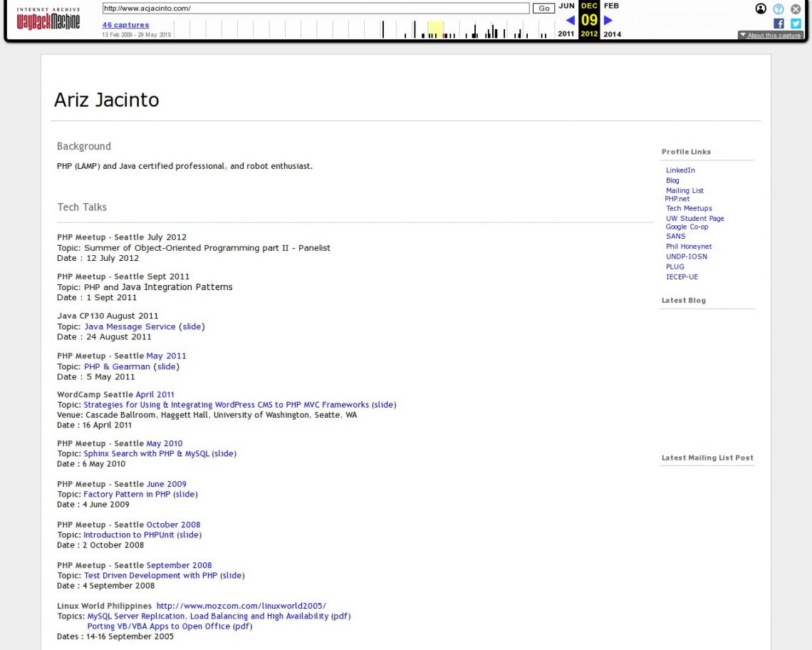Open the mozcom linuxworld2005 URL link

point(241,606)
